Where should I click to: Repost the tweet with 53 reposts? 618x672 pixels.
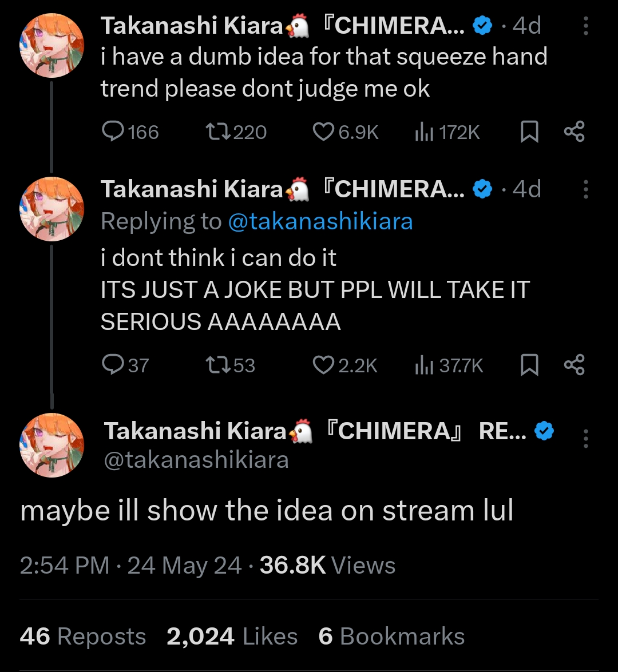coord(219,365)
